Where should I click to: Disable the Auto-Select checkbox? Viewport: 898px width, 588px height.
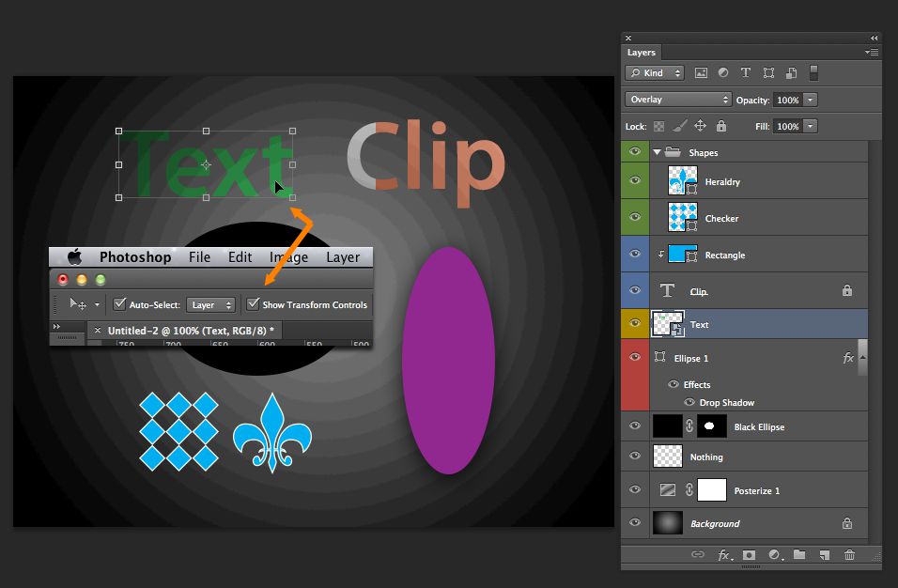[x=119, y=304]
